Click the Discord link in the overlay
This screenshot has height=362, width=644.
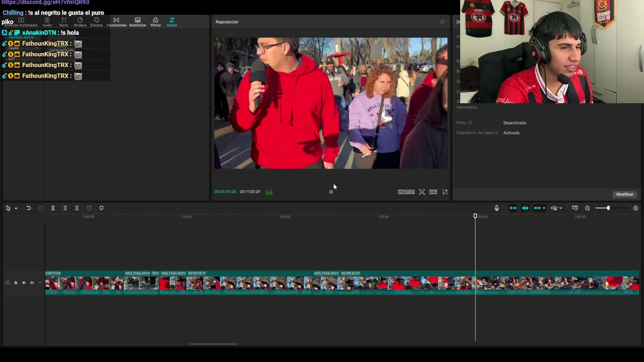(x=45, y=3)
